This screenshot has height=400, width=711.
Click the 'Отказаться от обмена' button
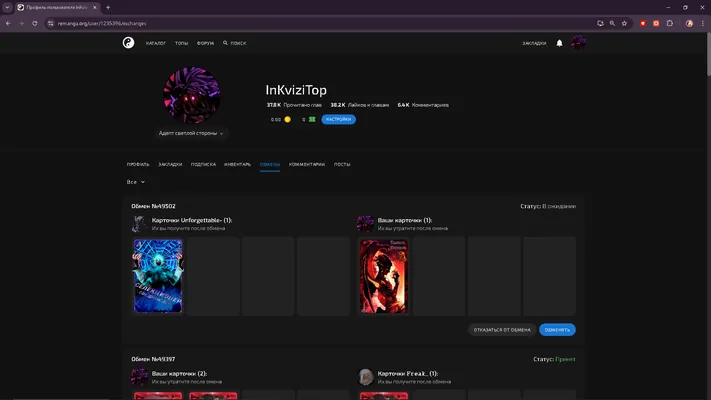pyautogui.click(x=502, y=330)
